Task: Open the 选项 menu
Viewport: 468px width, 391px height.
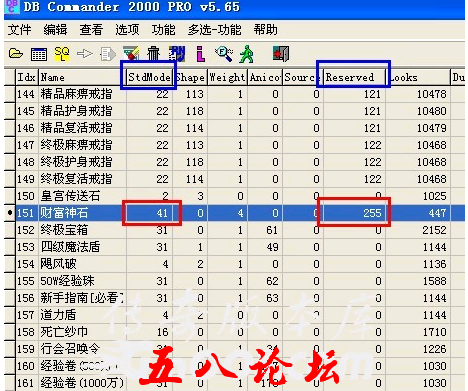Action: [127, 30]
